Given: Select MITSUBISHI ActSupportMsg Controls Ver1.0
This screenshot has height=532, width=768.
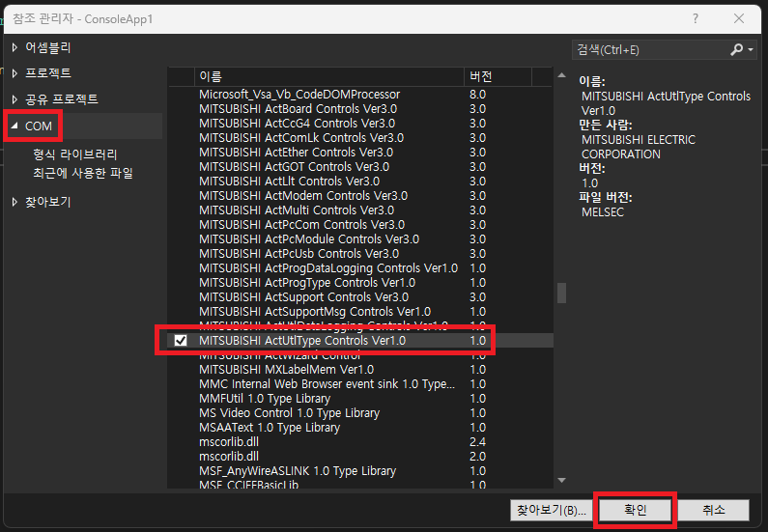Looking at the screenshot, I should (x=360, y=311).
